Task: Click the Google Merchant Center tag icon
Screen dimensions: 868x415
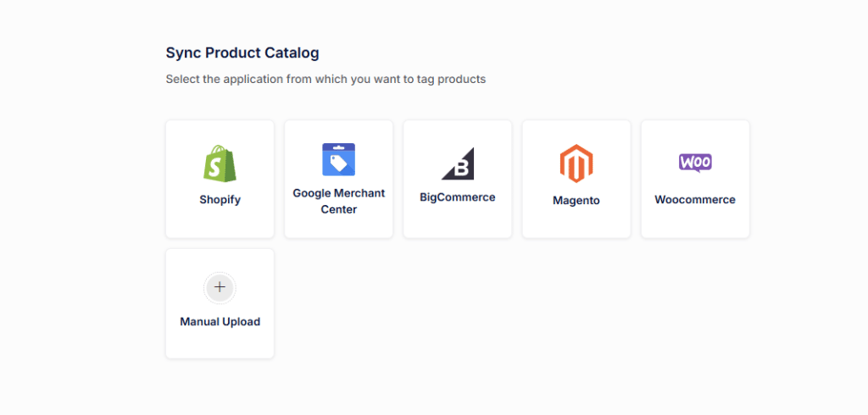Action: point(338,159)
